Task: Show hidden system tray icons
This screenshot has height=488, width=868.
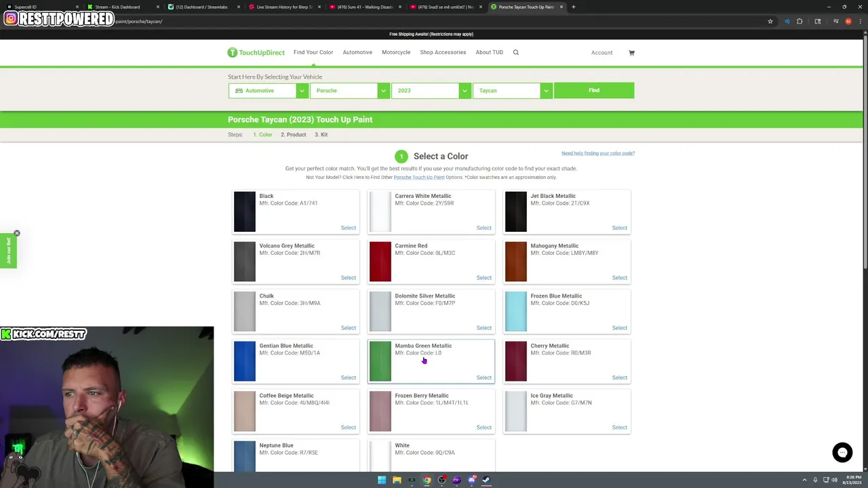Action: point(804,480)
